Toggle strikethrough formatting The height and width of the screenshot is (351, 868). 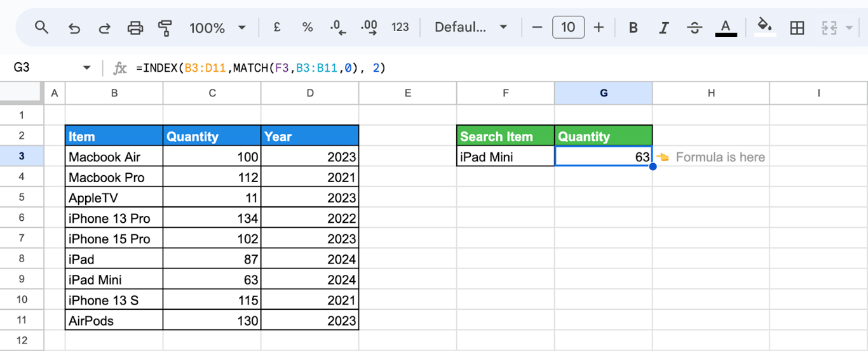(x=695, y=27)
